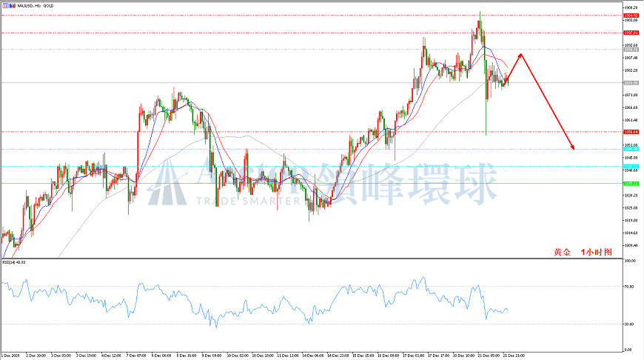Select the 1897.81 red price label
Screen dimensions: 644x360
[631, 33]
